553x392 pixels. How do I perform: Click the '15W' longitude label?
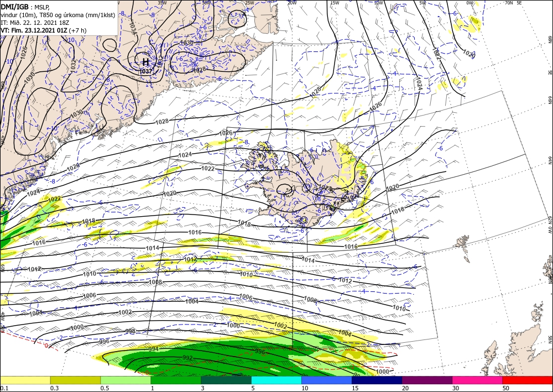(x=335, y=3)
